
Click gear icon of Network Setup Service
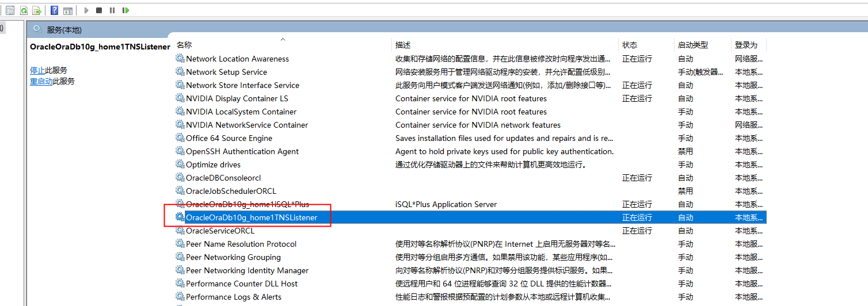pyautogui.click(x=180, y=72)
